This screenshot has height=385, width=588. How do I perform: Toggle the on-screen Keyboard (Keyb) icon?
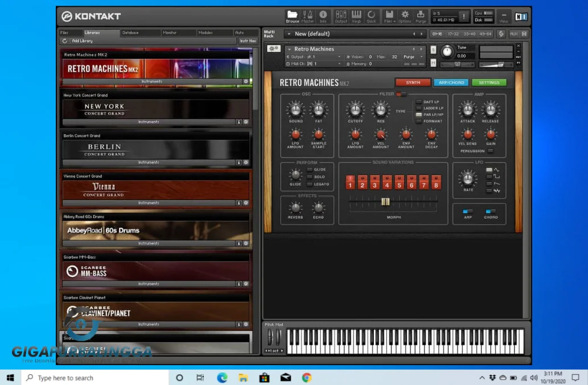click(x=356, y=16)
